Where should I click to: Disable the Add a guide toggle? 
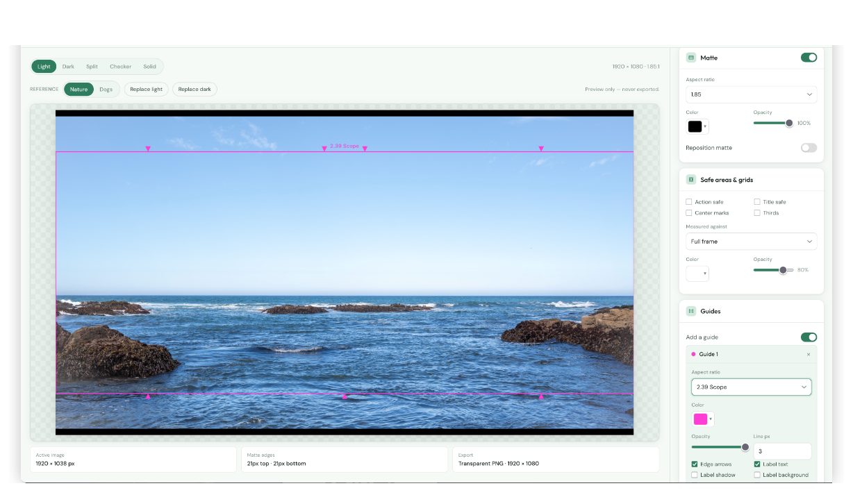pos(809,337)
